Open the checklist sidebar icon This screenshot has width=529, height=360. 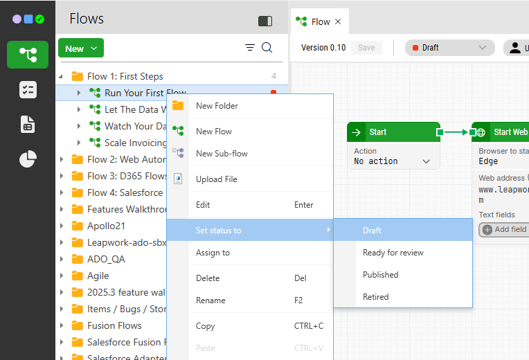click(x=28, y=90)
